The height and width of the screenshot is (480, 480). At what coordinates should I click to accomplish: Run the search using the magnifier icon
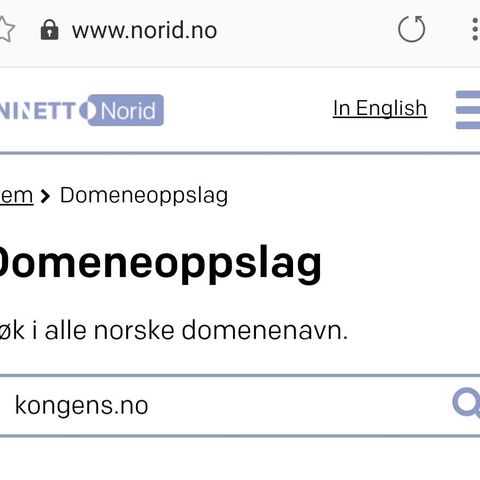(466, 403)
